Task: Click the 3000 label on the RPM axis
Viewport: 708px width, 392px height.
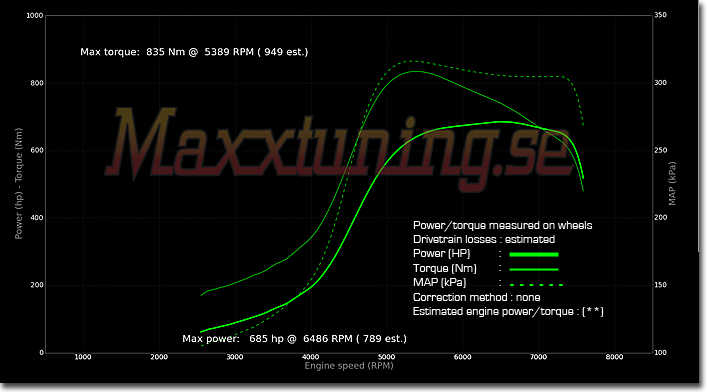Action: tap(235, 357)
